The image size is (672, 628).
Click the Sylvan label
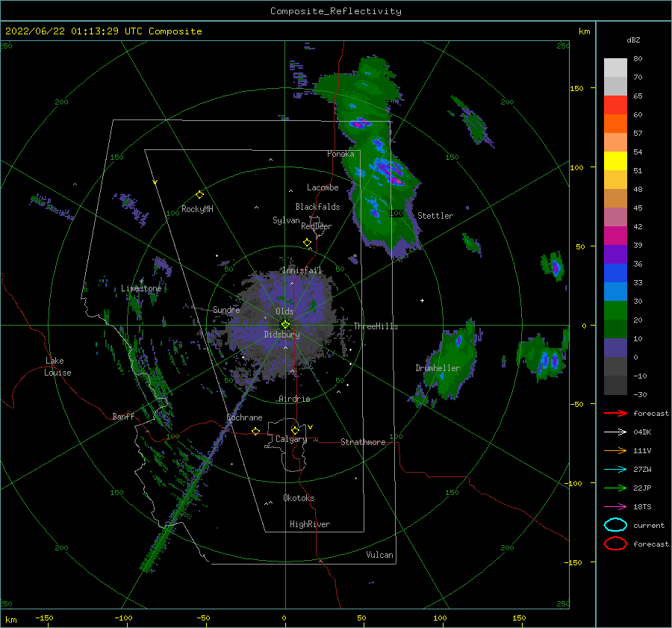(x=286, y=220)
